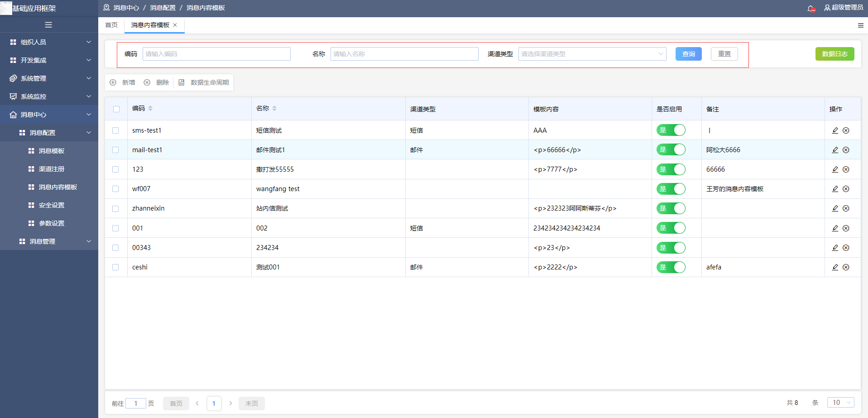Screen dimensions: 868x418
Task: Open the notification bell icon
Action: coord(811,8)
